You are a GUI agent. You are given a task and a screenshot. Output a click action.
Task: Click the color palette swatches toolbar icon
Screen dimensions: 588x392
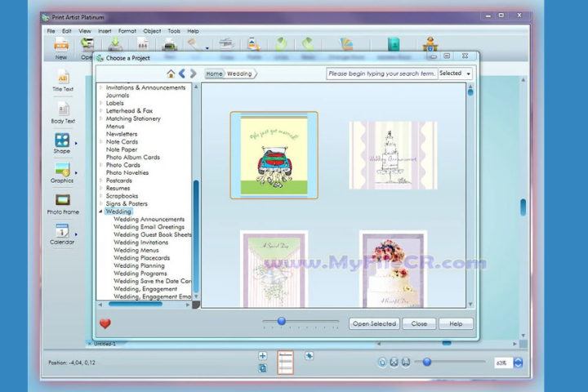[x=346, y=44]
